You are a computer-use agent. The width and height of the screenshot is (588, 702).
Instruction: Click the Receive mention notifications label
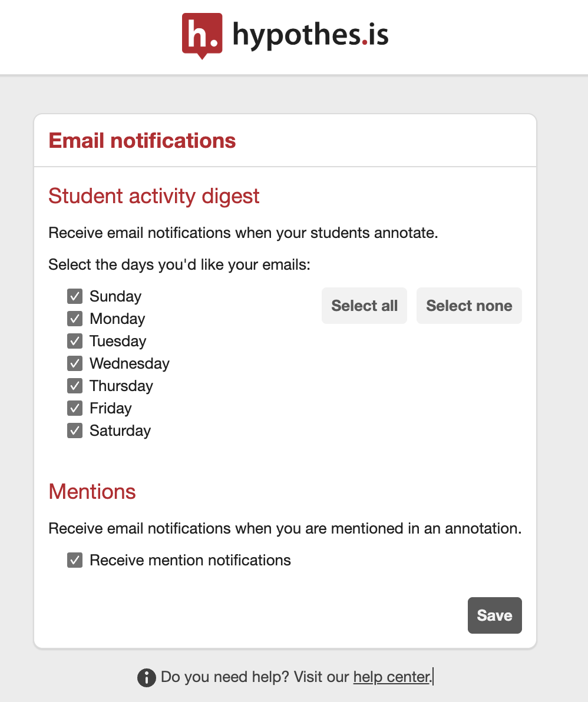click(190, 560)
